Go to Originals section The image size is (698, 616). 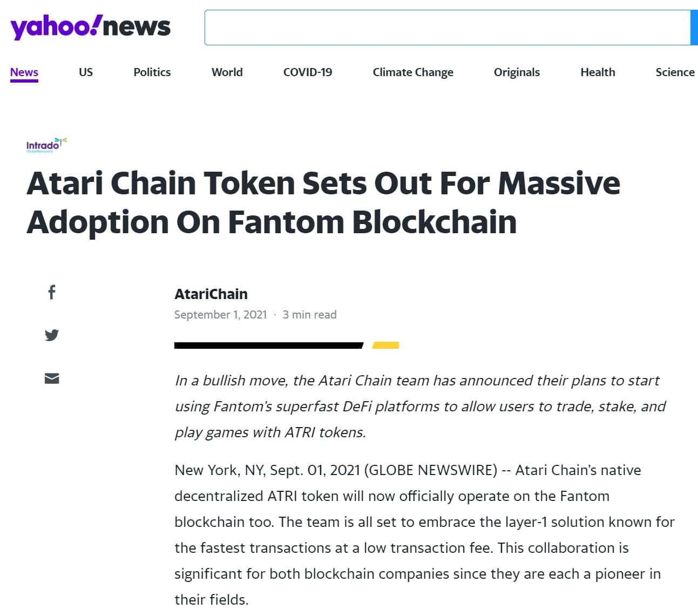coord(517,72)
